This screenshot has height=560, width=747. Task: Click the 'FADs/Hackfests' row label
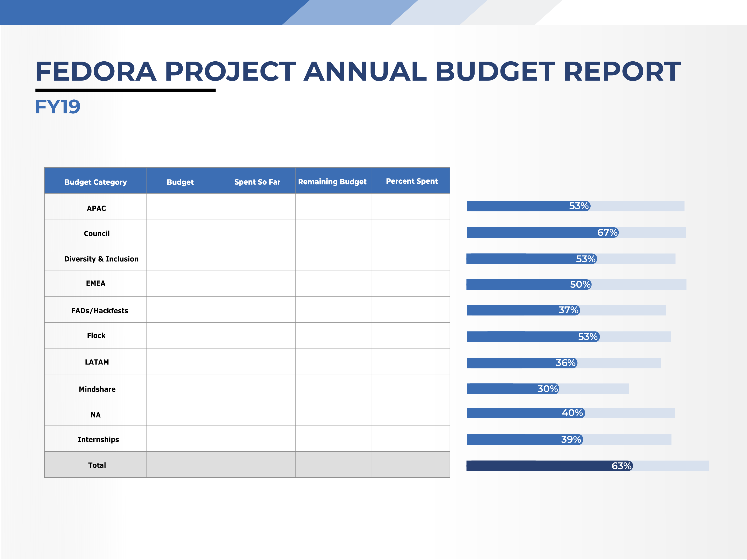pos(100,311)
